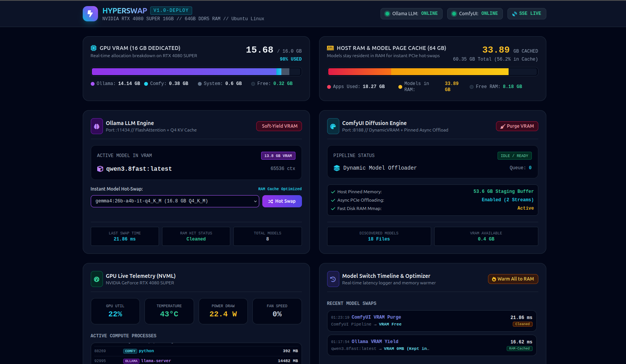
Task: Click the Free RAM legend dot
Action: pos(472,87)
